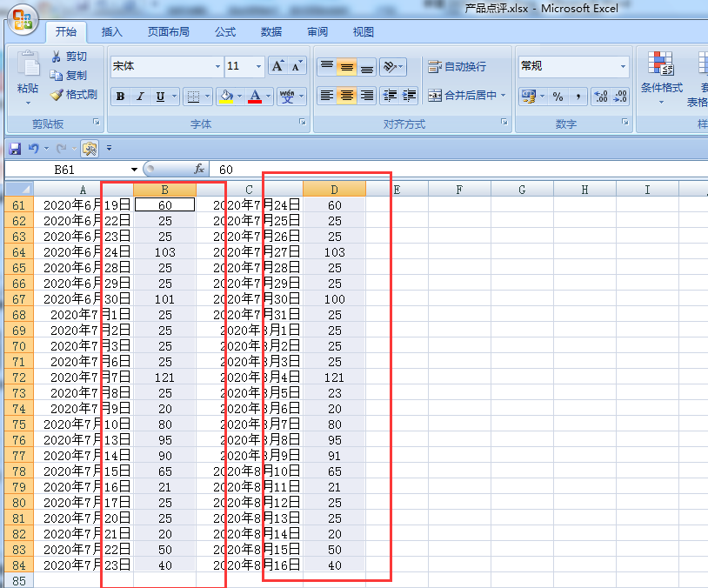Click the increase indent icon

tap(410, 96)
